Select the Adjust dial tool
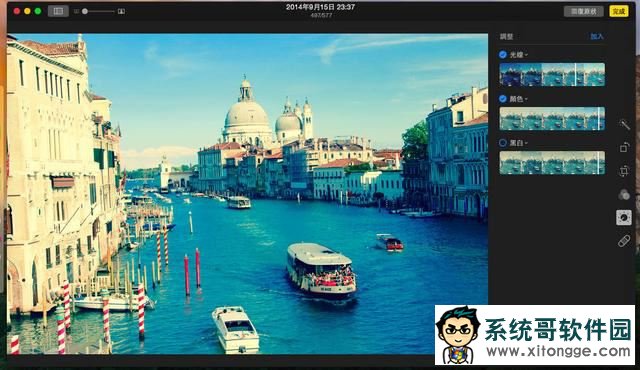The height and width of the screenshot is (370, 640). tap(624, 218)
